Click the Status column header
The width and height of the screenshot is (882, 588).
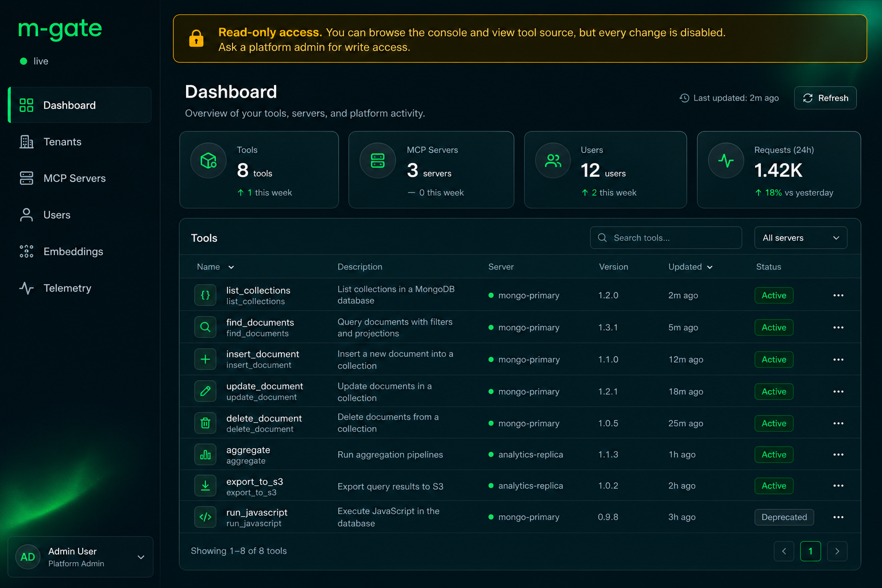point(768,267)
